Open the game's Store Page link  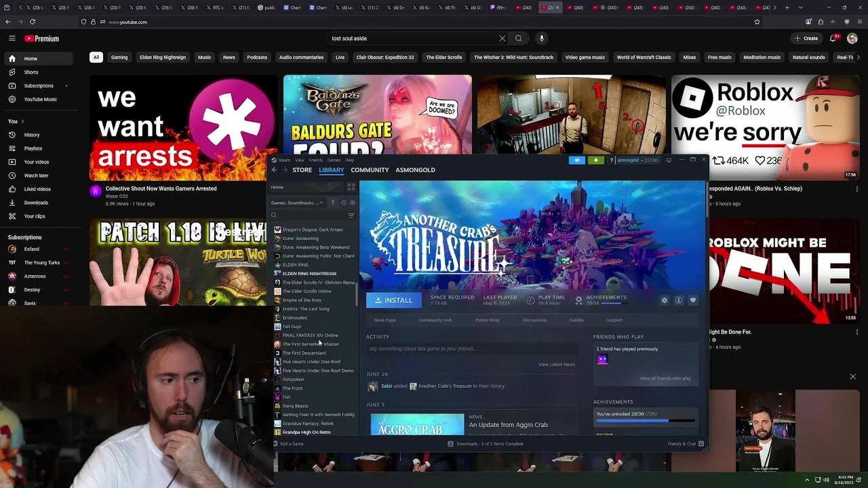point(384,320)
